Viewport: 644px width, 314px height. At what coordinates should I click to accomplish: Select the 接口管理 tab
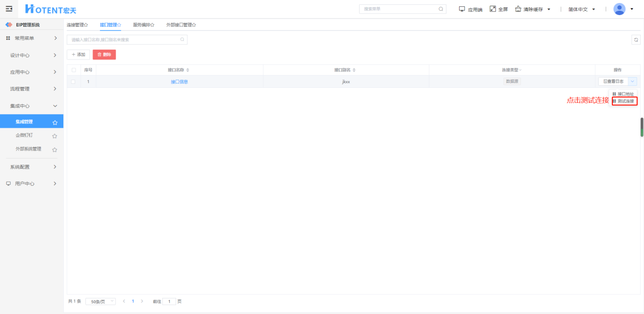pos(110,25)
